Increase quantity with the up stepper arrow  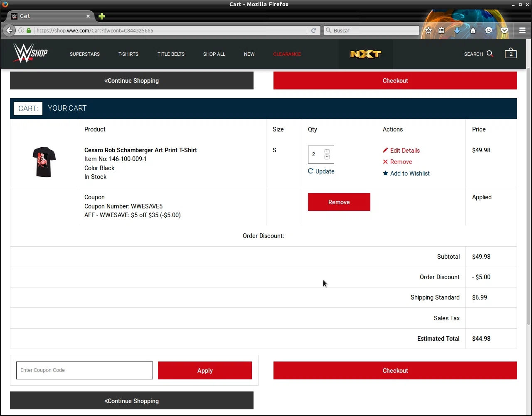point(327,151)
